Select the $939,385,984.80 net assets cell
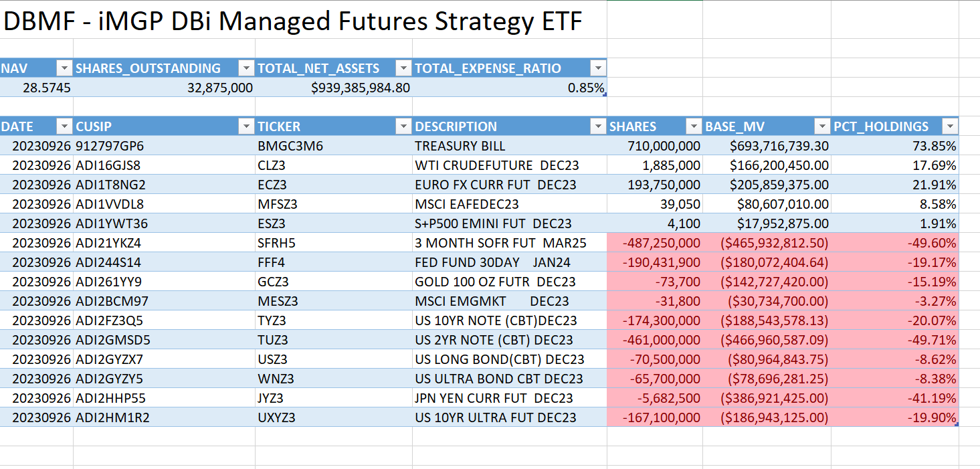The image size is (980, 469). (x=361, y=87)
